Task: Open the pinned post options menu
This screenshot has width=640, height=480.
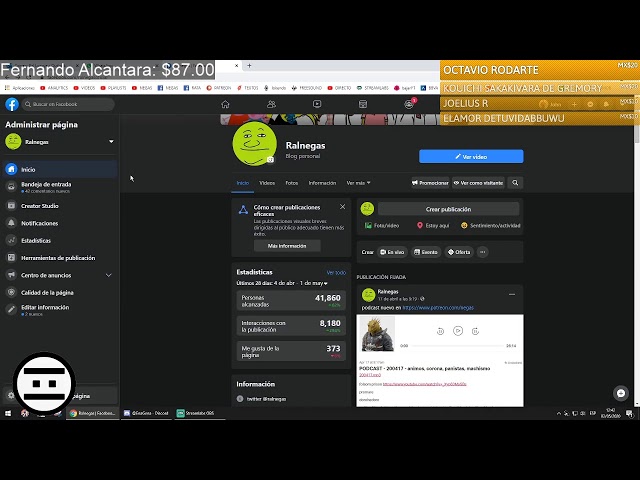Action: 512,294
